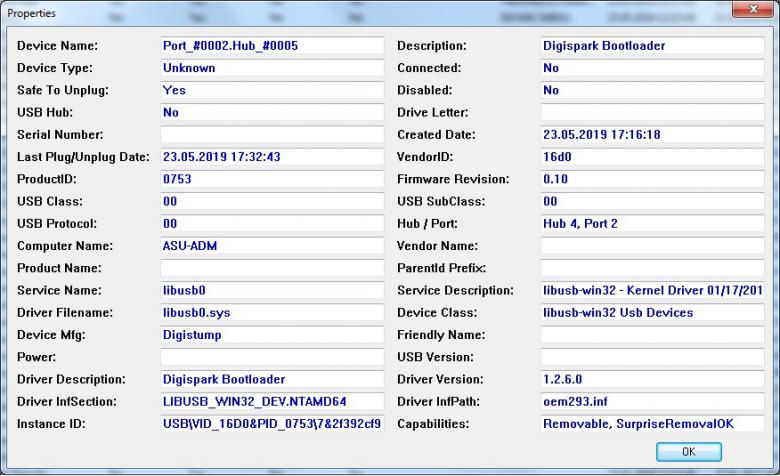Click the empty USB Version field

[x=652, y=357]
